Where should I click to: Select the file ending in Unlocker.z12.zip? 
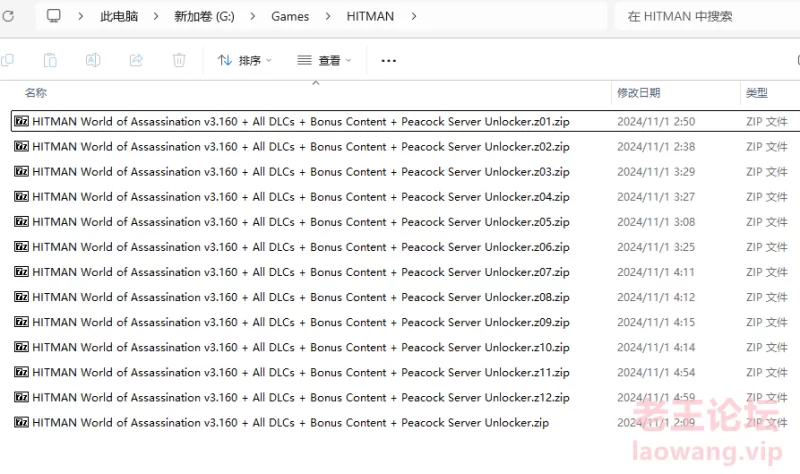pos(301,397)
